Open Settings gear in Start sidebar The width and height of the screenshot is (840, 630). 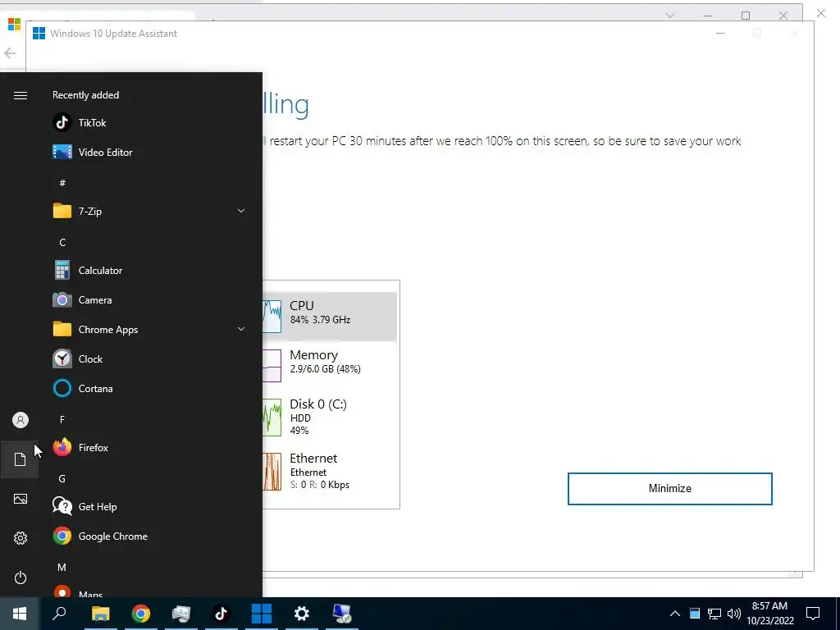pyautogui.click(x=21, y=538)
